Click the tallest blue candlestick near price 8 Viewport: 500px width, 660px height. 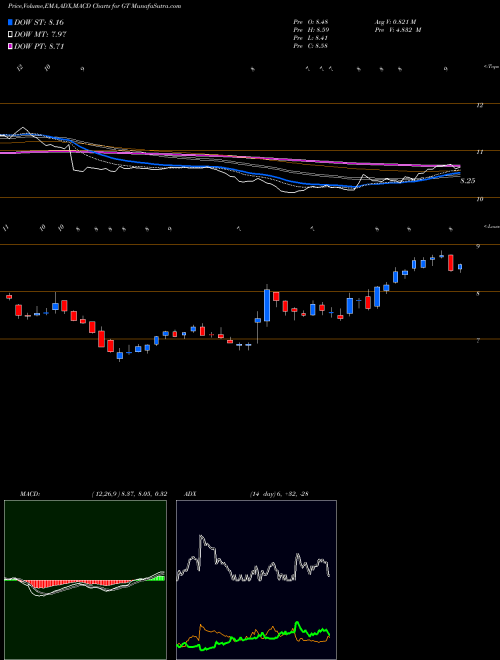pos(267,305)
